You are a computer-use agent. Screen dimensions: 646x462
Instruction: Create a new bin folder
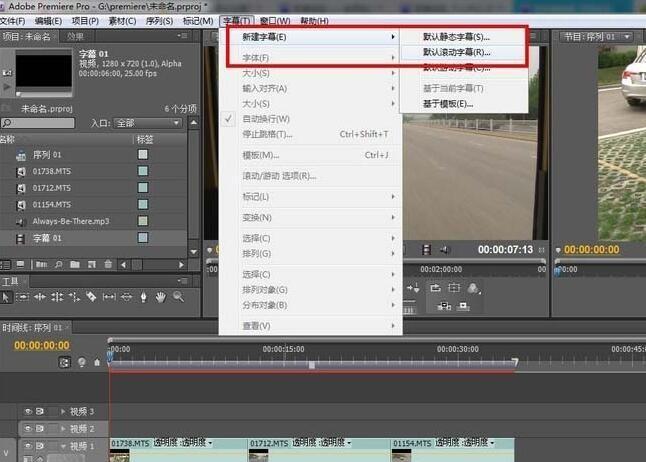click(75, 265)
